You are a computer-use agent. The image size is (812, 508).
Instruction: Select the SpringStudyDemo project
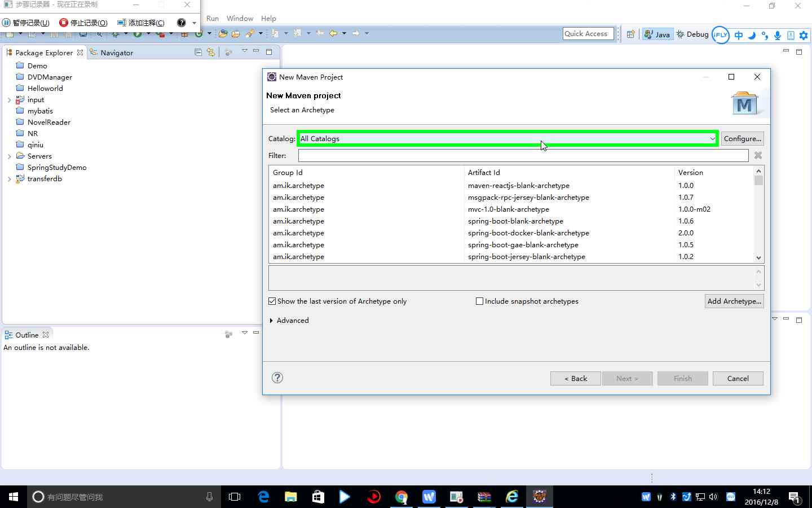pyautogui.click(x=51, y=167)
